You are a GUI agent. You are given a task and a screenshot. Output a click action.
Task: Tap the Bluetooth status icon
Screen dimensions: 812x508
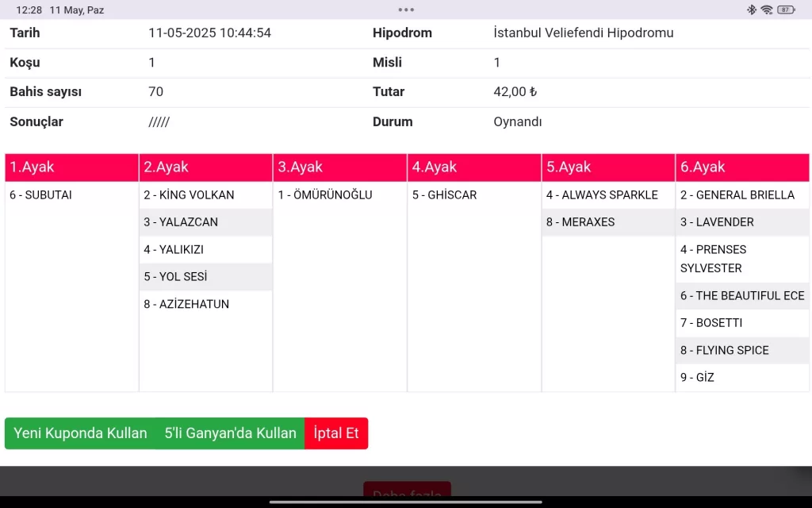pyautogui.click(x=752, y=10)
